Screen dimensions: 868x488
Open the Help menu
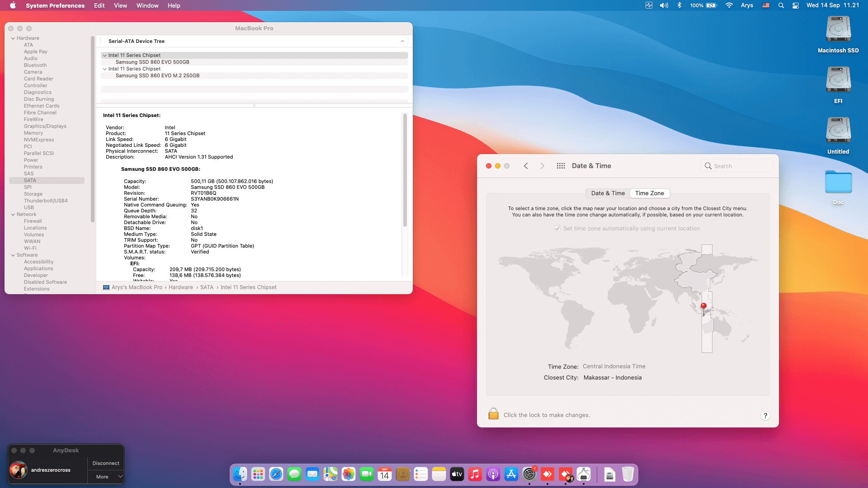pos(174,5)
